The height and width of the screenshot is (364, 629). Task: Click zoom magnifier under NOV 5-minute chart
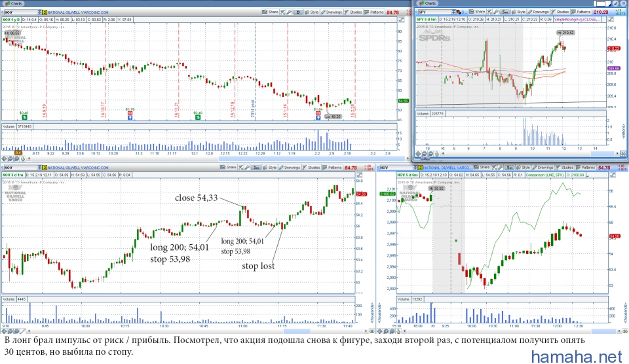387,331
